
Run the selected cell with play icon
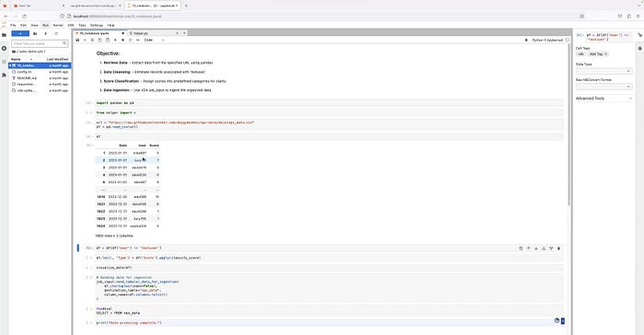[115, 40]
